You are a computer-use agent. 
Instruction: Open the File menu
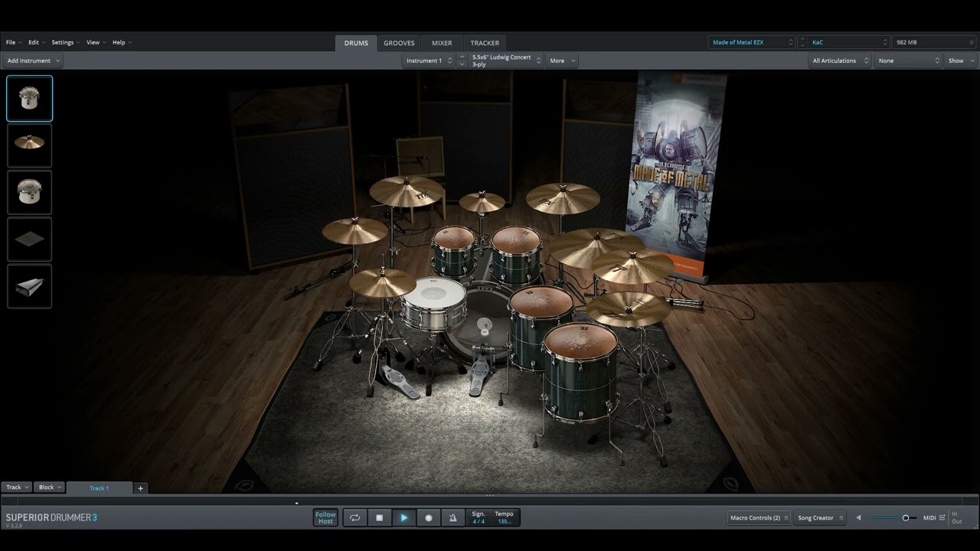click(13, 43)
